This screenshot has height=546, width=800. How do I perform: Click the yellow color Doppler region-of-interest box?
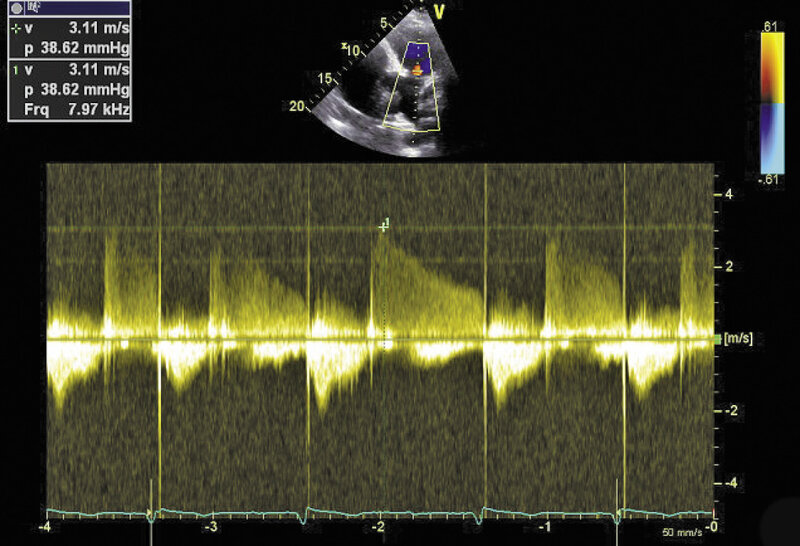pos(412,86)
